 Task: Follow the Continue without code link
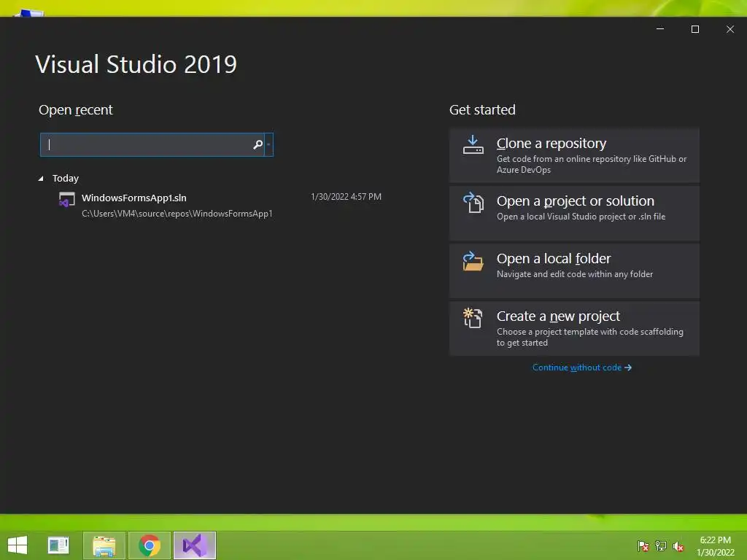[581, 367]
